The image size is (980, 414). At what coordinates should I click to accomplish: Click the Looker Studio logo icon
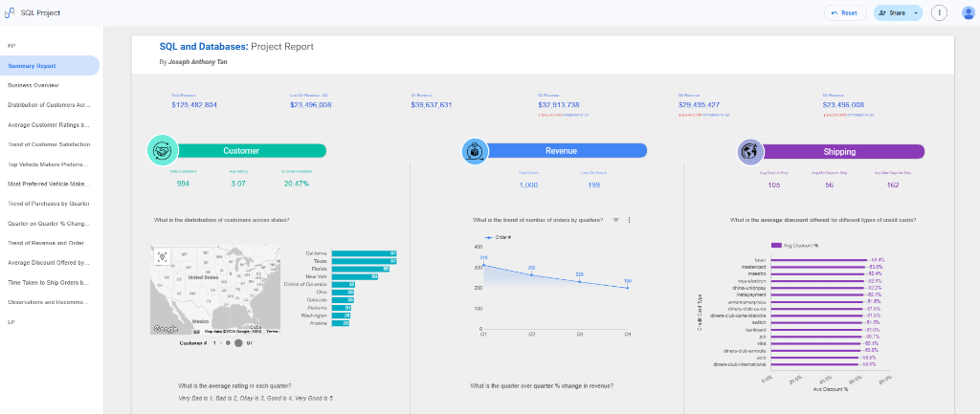[x=9, y=12]
